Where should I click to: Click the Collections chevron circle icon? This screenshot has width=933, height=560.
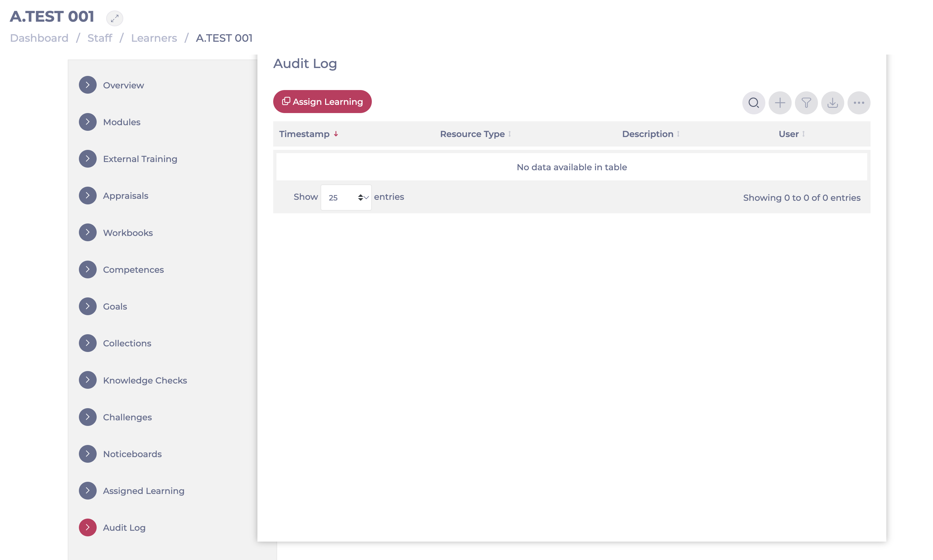click(87, 343)
